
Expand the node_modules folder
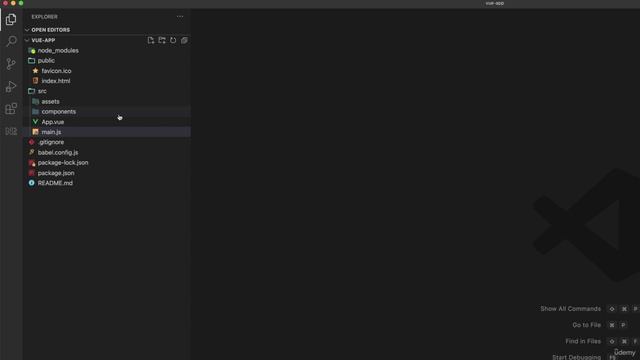click(107, 51)
